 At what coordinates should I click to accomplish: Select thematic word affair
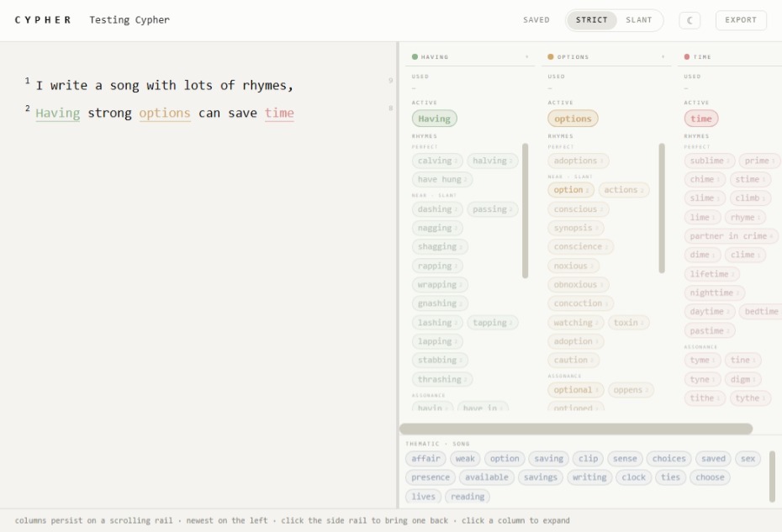click(x=425, y=459)
